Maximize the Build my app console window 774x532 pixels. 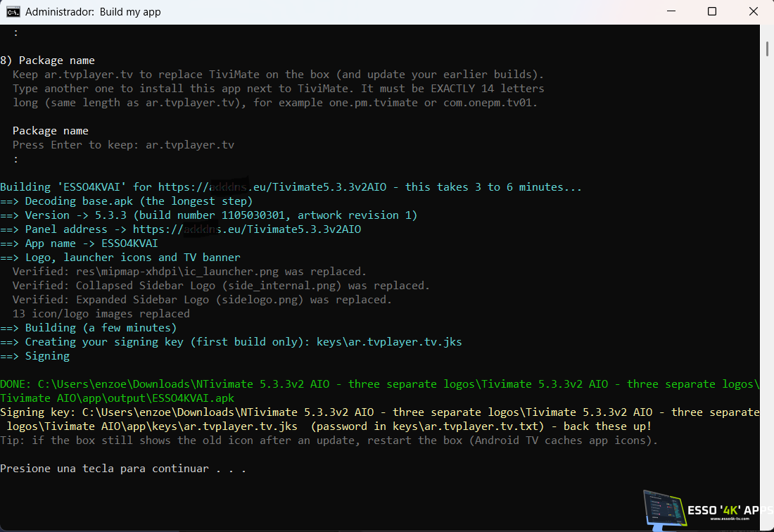712,11
